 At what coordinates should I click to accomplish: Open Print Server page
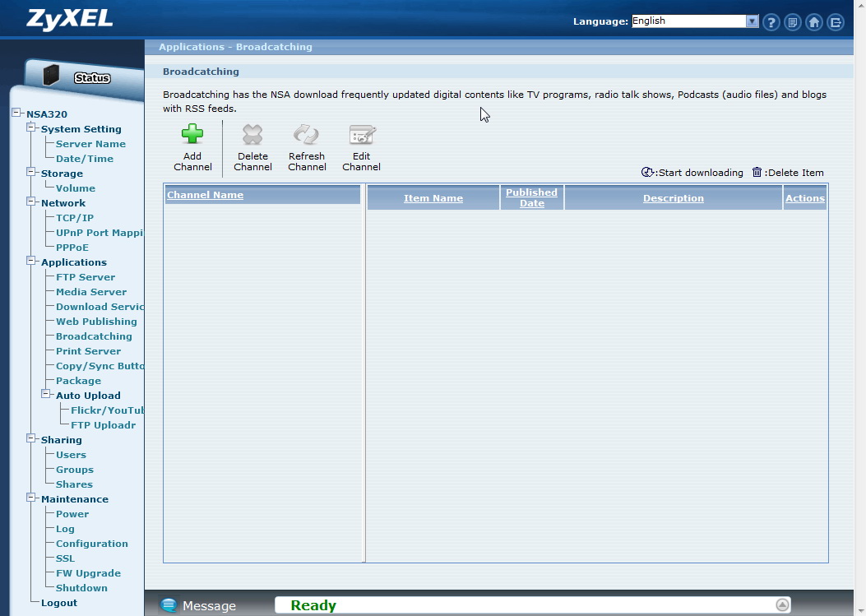coord(88,351)
